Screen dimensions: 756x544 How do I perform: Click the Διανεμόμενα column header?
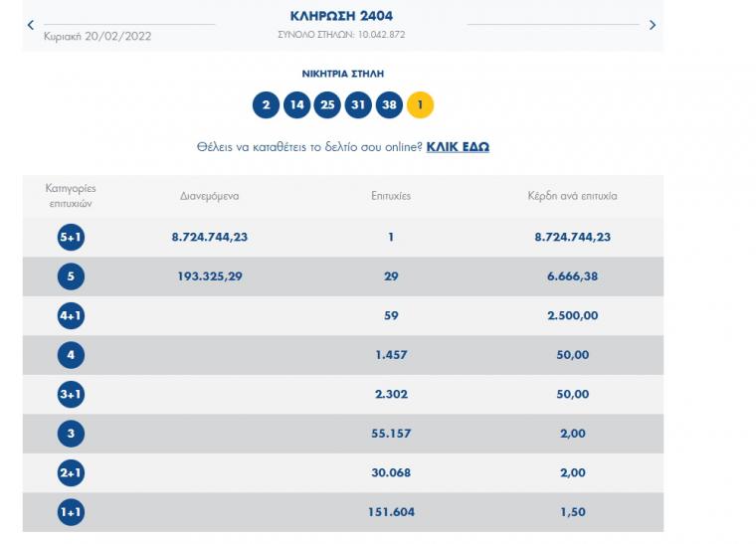point(209,196)
